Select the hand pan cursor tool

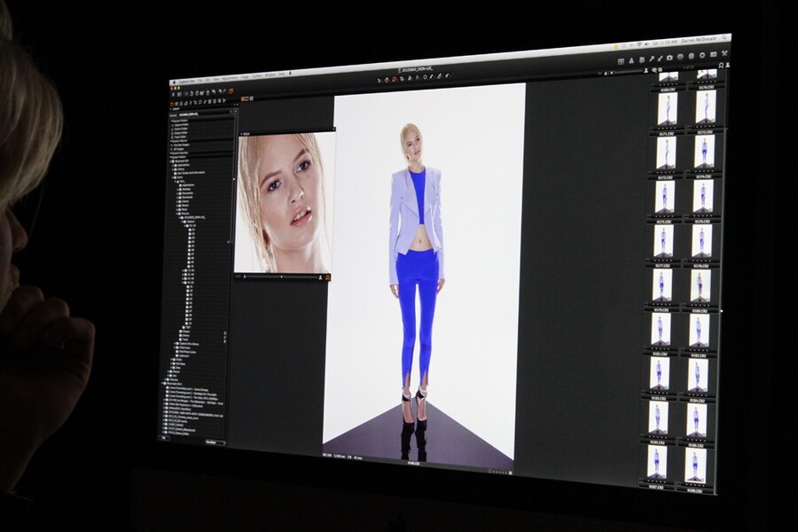coord(387,80)
